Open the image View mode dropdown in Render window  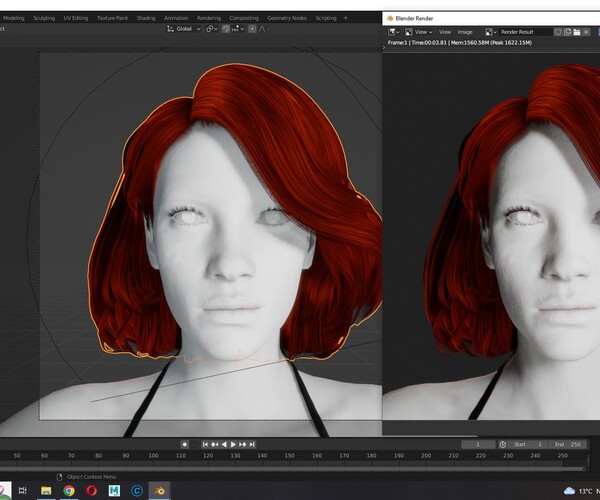(419, 32)
